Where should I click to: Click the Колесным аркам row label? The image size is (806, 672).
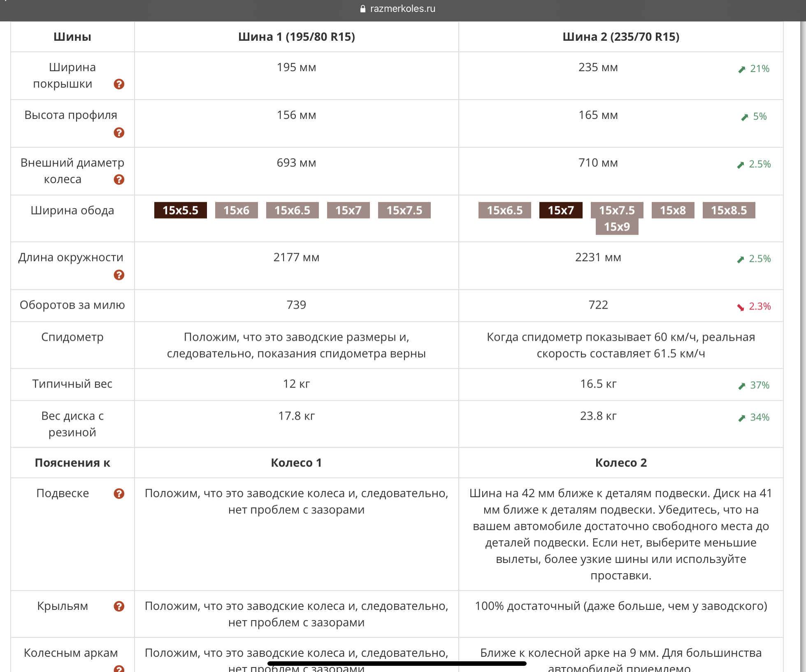tap(71, 653)
